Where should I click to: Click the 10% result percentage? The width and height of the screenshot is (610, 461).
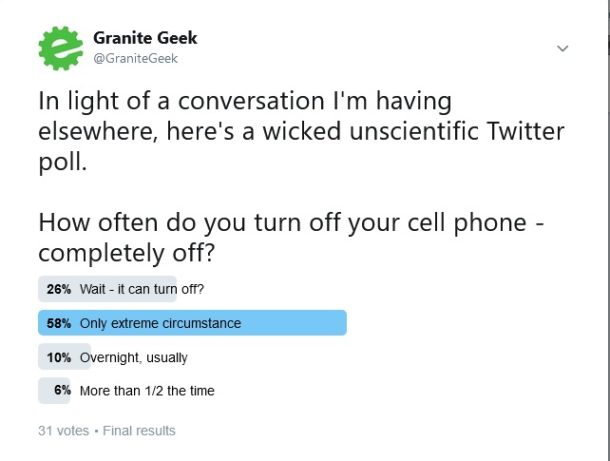click(x=58, y=357)
